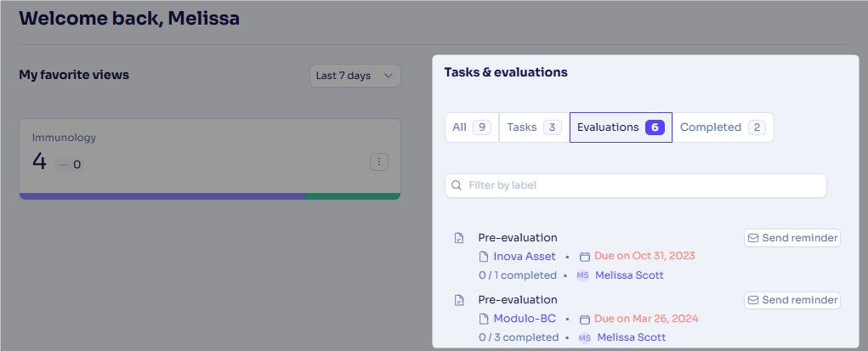Open the Inova Asset link
This screenshot has width=868, height=351.
coord(525,257)
